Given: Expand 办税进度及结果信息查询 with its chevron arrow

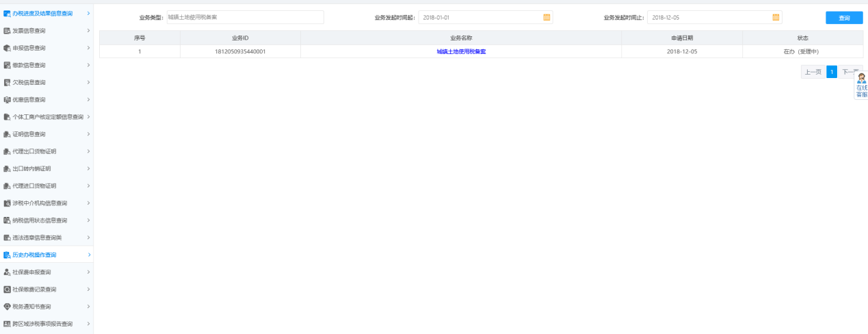Looking at the screenshot, I should (89, 14).
